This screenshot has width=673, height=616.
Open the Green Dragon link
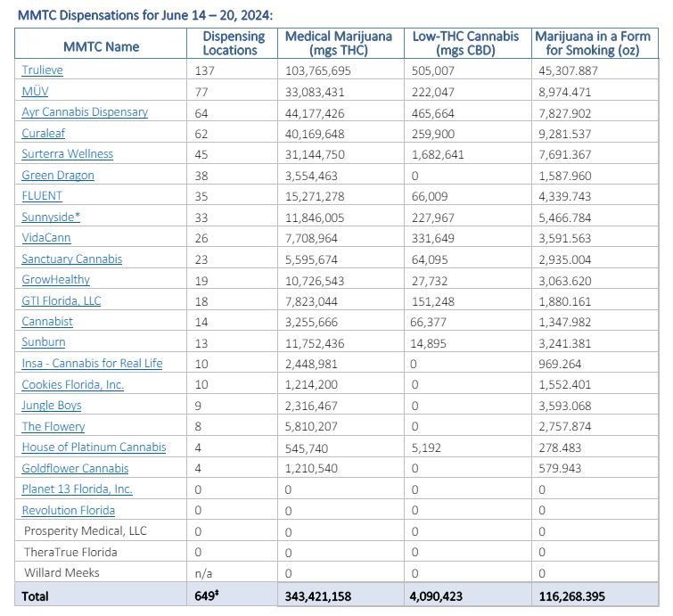57,176
